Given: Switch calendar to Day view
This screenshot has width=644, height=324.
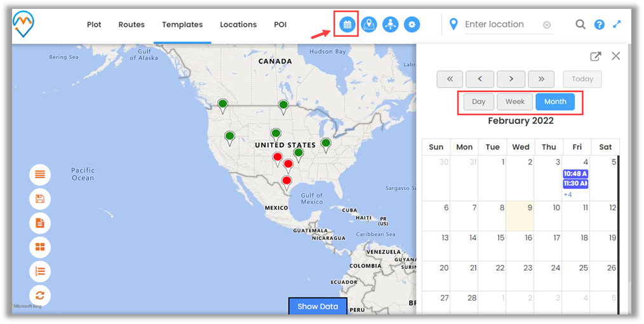Looking at the screenshot, I should click(478, 102).
